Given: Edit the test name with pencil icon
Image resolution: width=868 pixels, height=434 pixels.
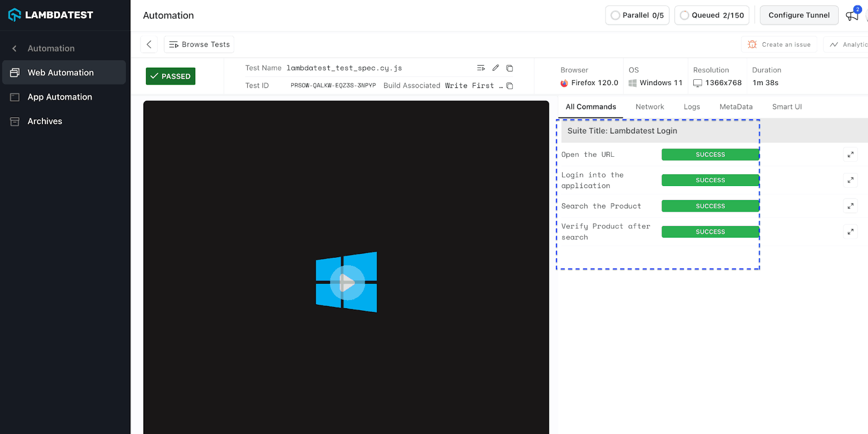Looking at the screenshot, I should pyautogui.click(x=495, y=68).
